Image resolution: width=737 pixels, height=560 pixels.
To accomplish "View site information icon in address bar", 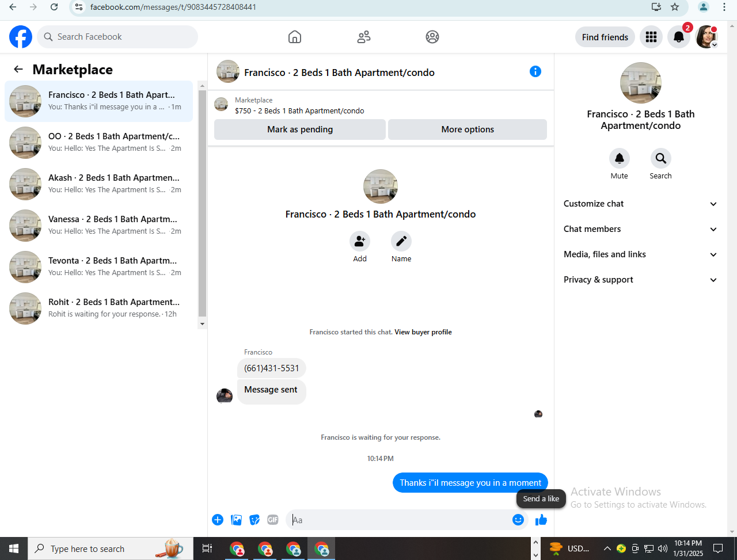I will click(x=79, y=7).
